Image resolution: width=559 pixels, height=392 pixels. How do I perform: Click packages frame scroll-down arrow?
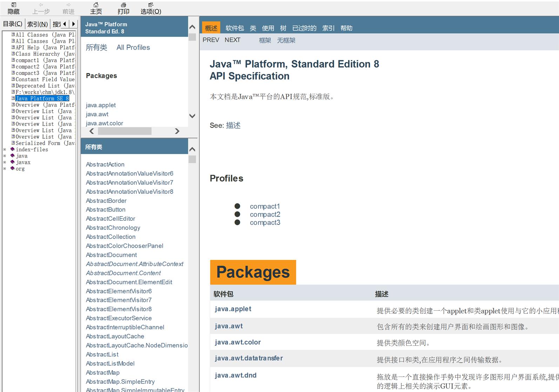pyautogui.click(x=192, y=116)
